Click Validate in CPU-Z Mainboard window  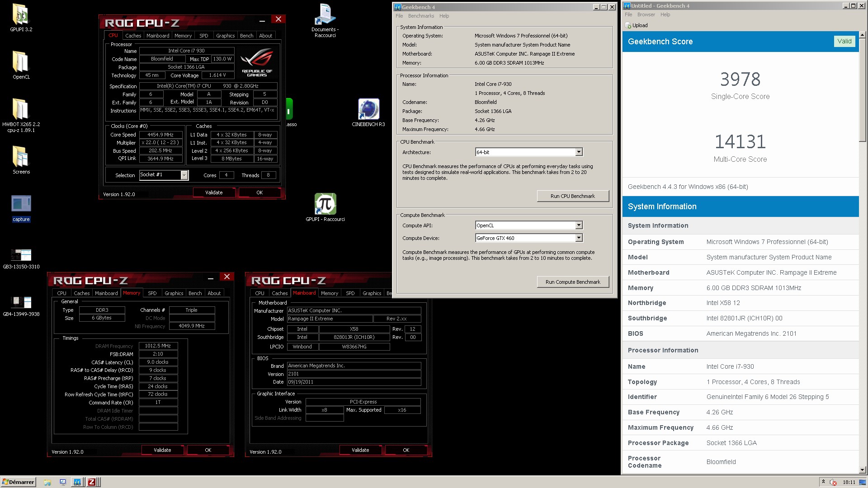click(360, 450)
